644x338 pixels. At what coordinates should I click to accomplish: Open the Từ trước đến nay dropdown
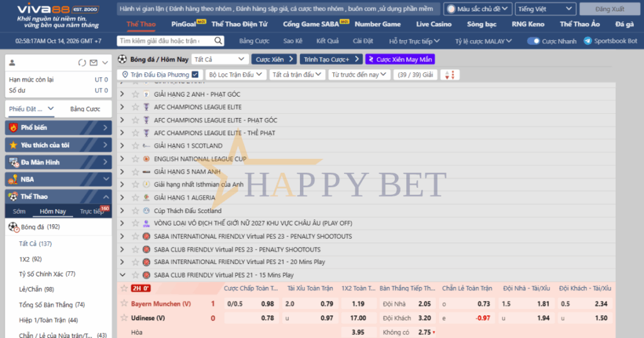click(x=359, y=75)
